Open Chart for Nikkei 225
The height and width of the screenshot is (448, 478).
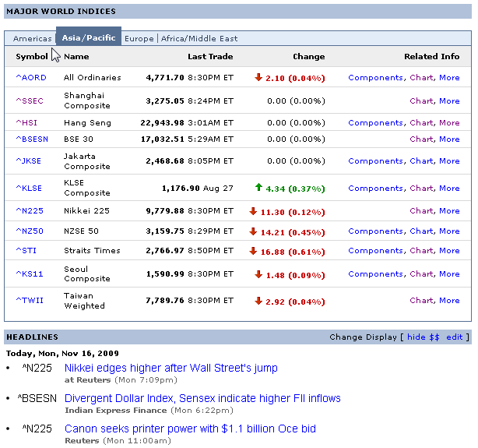[x=421, y=211]
